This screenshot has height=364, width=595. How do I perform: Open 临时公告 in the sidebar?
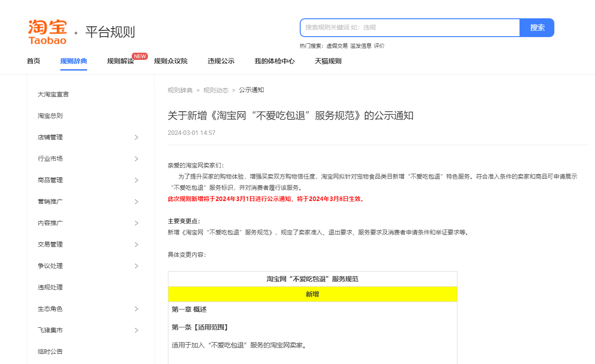click(x=50, y=351)
